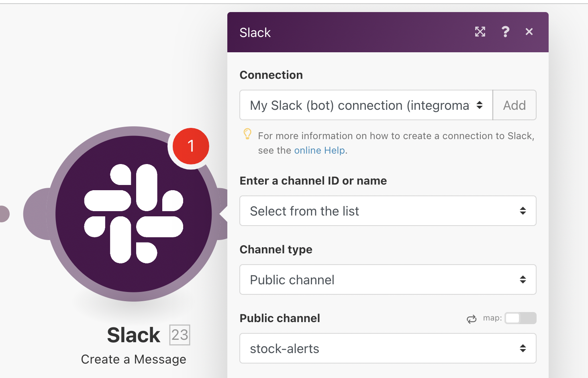Click the Create a Message module label

(134, 359)
